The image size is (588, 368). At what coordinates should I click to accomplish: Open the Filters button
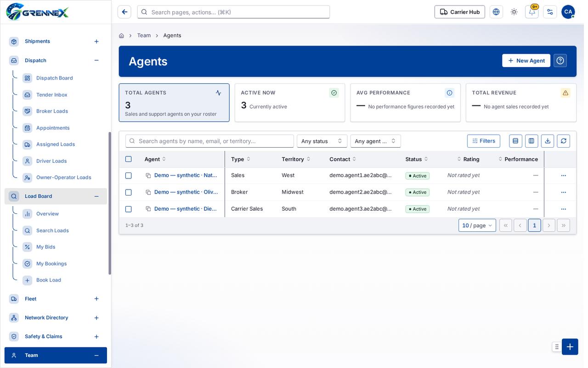coord(484,141)
